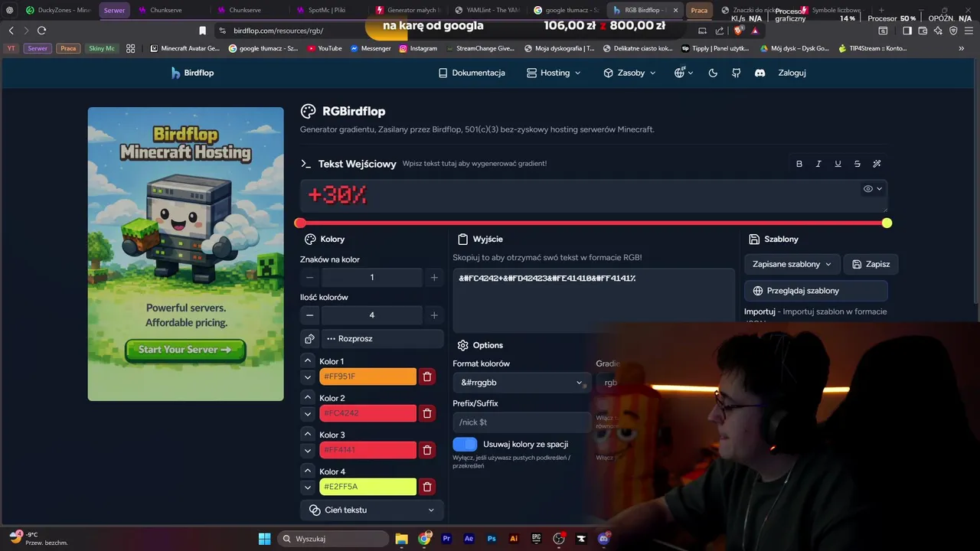Toggle Usuwaj kolory ze spacji switch
Screen dimensions: 980x551
click(465, 444)
